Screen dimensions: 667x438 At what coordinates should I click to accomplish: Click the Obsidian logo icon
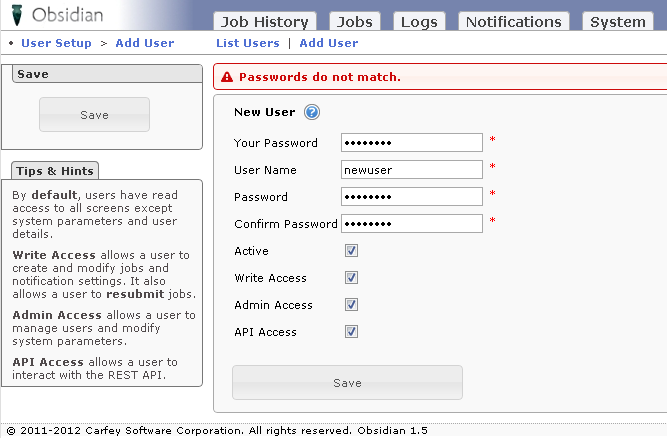point(17,16)
